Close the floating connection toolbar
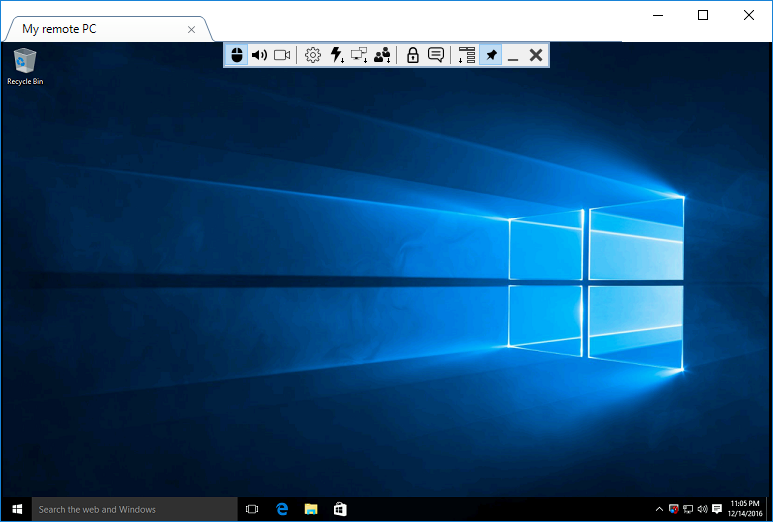Screen dimensions: 773x522 click(536, 55)
